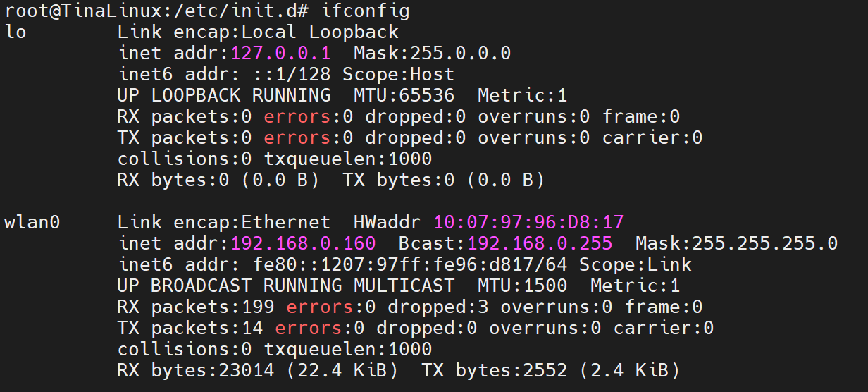Click the loopback address 127.0.0.1
The width and height of the screenshot is (868, 392).
[x=280, y=54]
